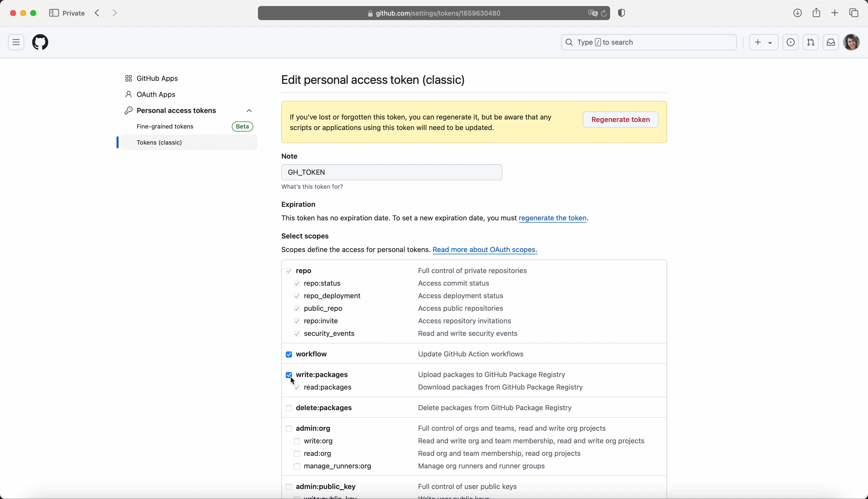Screen dimensions: 868x499
Task: Open the notifications inbox icon
Action: pos(831,42)
